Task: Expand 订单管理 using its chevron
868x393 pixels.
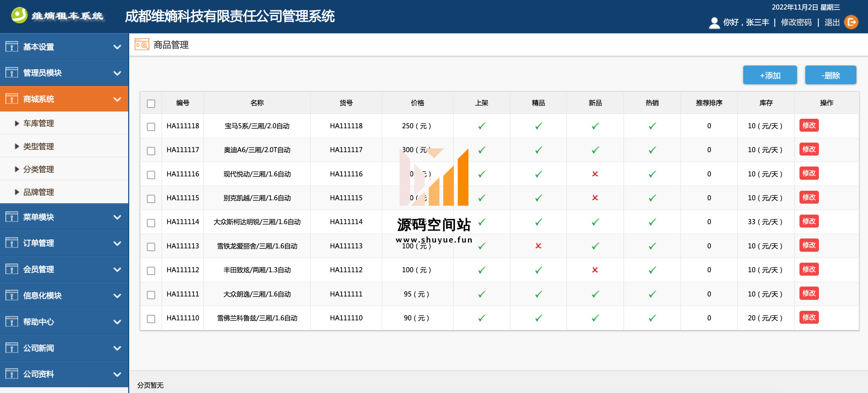Action: (117, 243)
